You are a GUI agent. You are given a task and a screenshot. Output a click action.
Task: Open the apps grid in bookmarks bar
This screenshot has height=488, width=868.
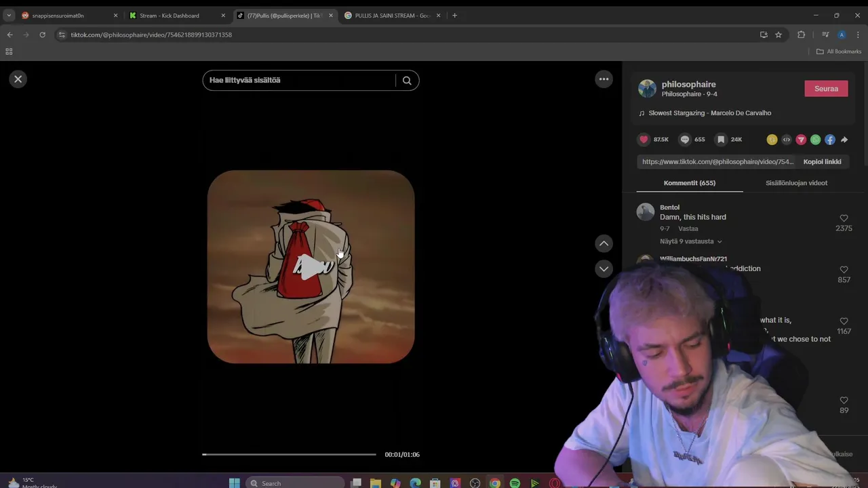pos(9,52)
